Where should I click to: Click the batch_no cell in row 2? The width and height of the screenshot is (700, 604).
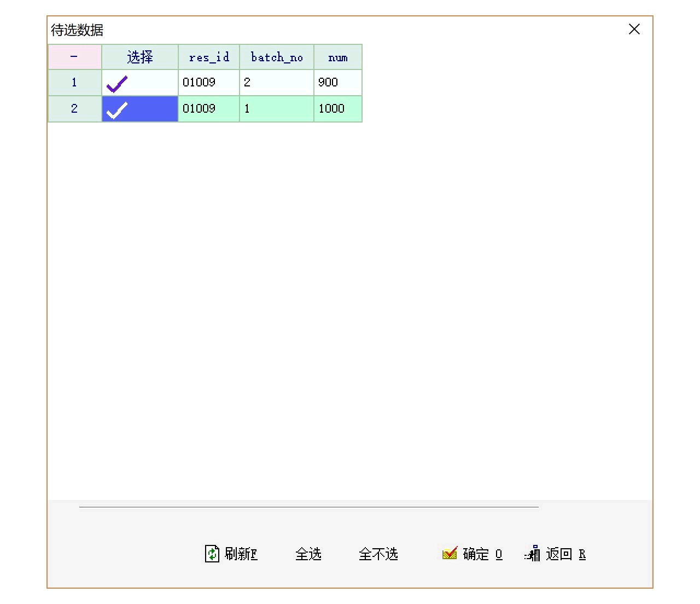[x=276, y=109]
